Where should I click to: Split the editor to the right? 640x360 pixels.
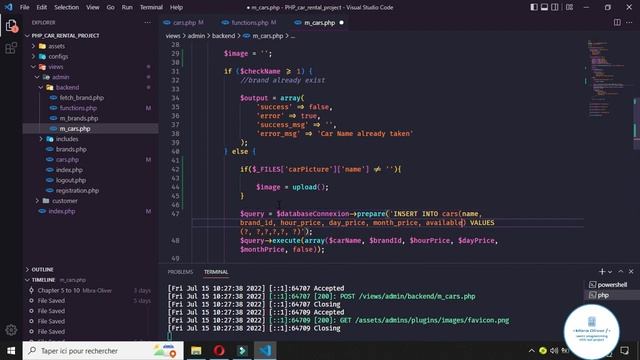[x=617, y=22]
